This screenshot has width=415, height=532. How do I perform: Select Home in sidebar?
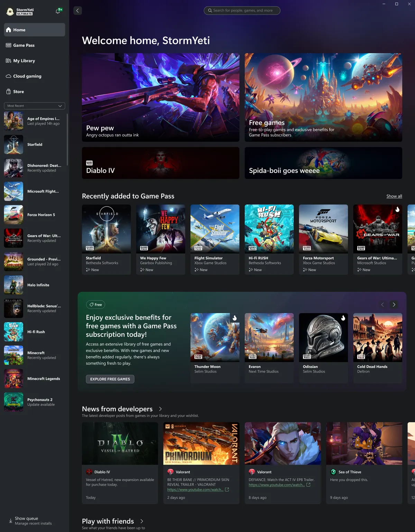pyautogui.click(x=34, y=30)
